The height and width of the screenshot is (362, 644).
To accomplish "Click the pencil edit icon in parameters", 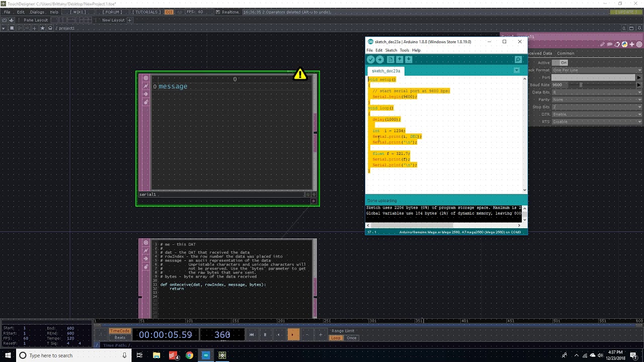I will click(602, 44).
